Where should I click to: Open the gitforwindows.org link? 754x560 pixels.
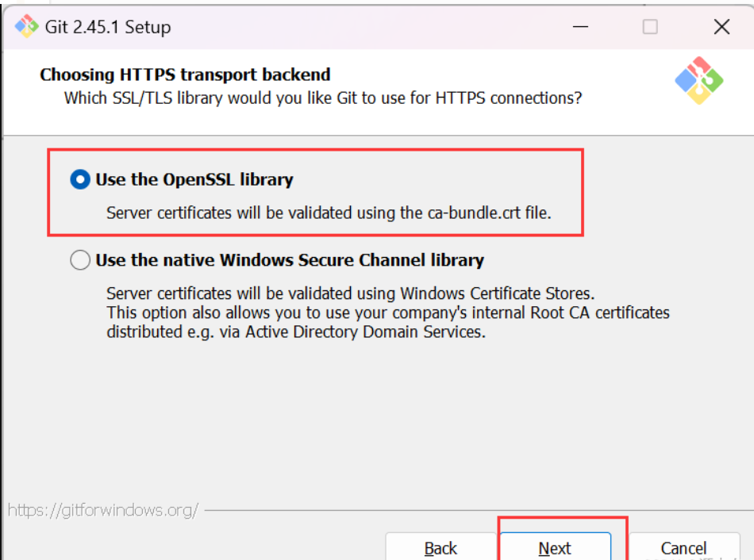pos(103,510)
